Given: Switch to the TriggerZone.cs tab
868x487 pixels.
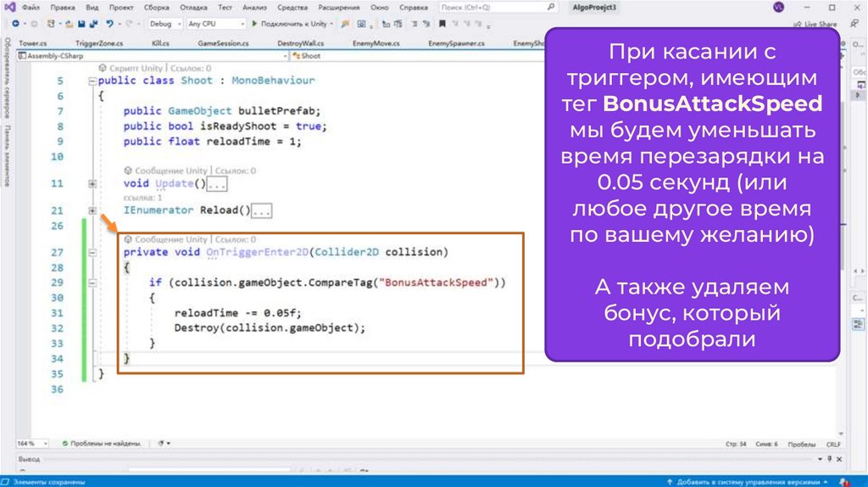Looking at the screenshot, I should 100,42.
